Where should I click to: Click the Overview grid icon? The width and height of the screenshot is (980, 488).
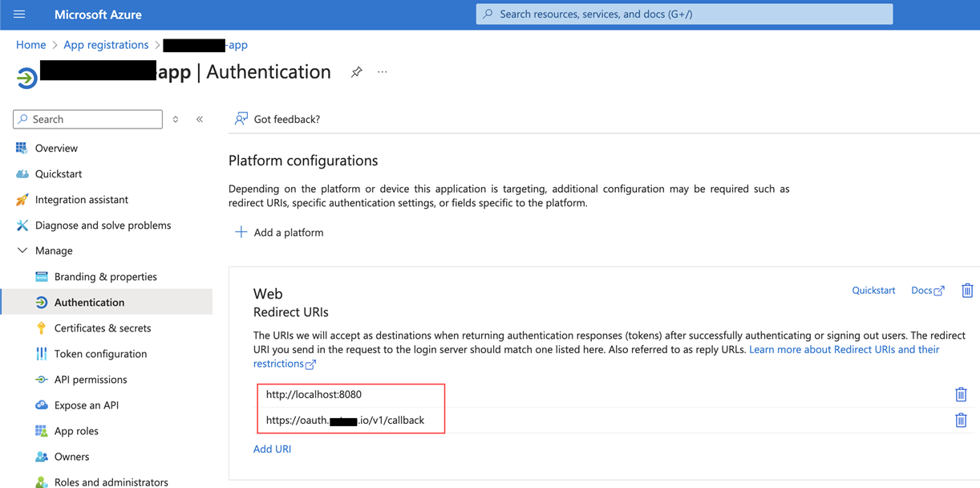[22, 148]
